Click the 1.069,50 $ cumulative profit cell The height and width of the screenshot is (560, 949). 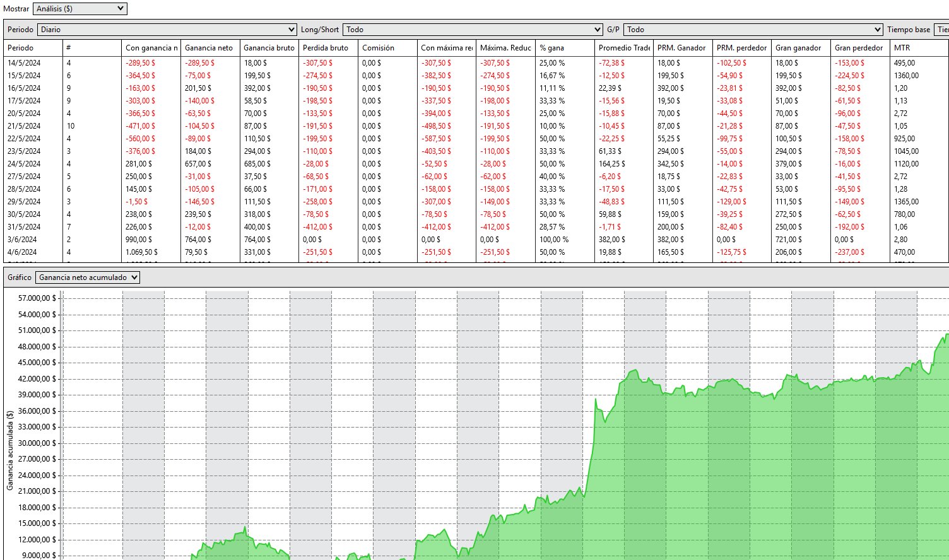tap(151, 252)
